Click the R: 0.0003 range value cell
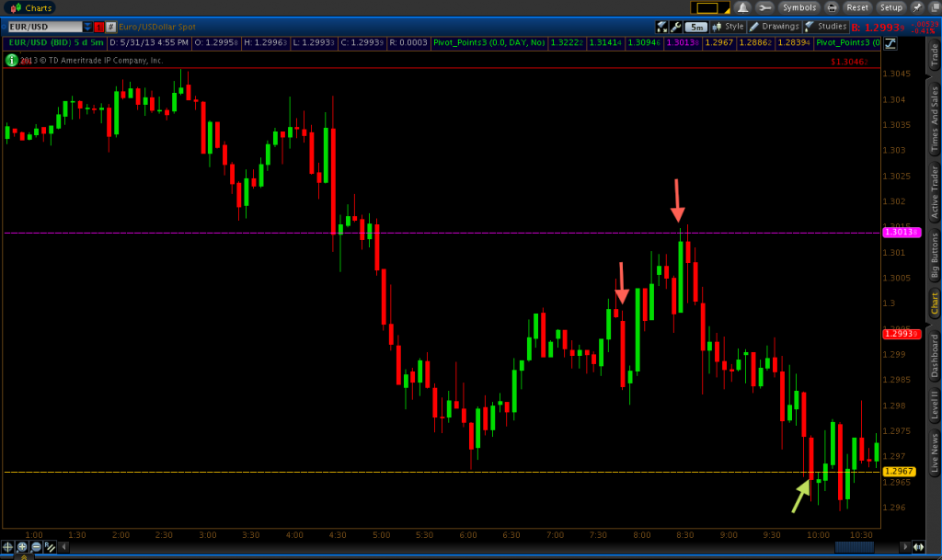 point(408,42)
